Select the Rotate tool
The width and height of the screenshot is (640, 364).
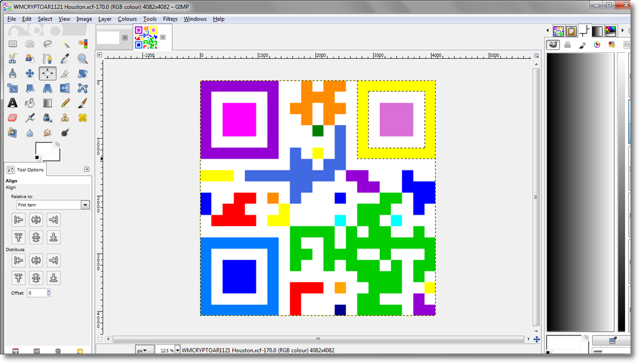[x=82, y=73]
